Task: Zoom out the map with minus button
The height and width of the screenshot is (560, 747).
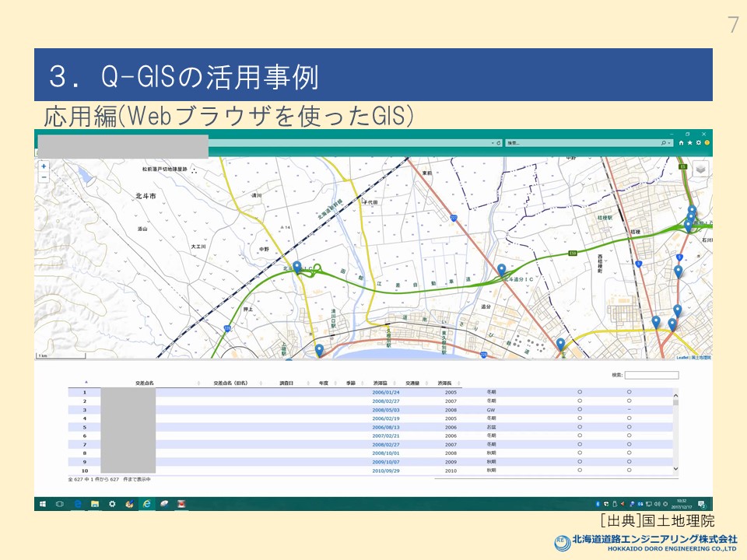Action: [44, 177]
